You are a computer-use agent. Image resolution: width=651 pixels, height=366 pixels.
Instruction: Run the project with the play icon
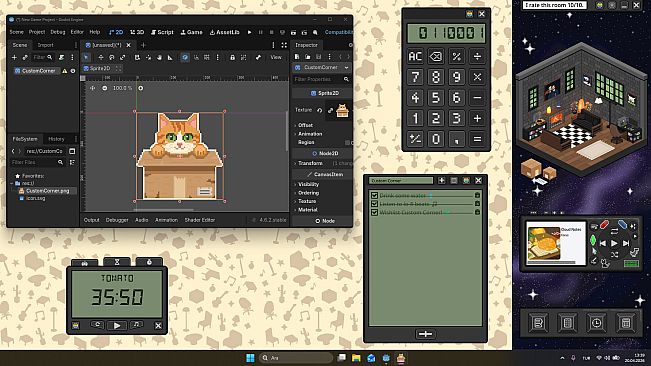tap(249, 32)
